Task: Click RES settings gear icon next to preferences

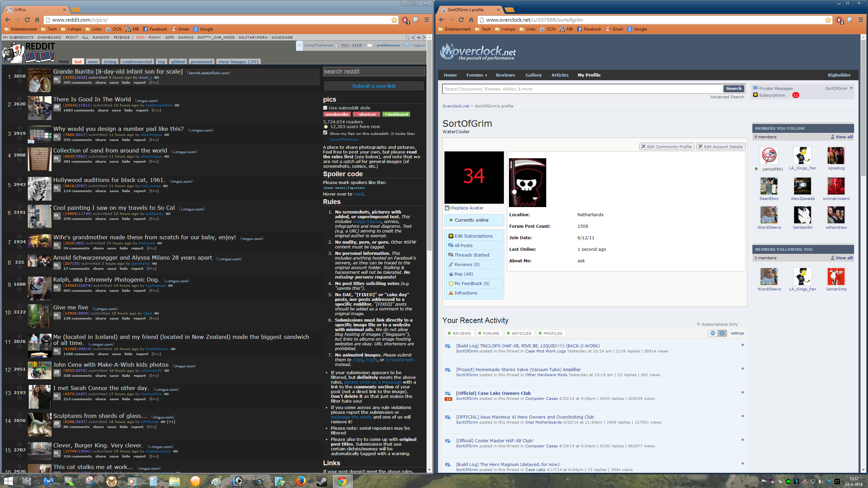Action: [x=407, y=45]
